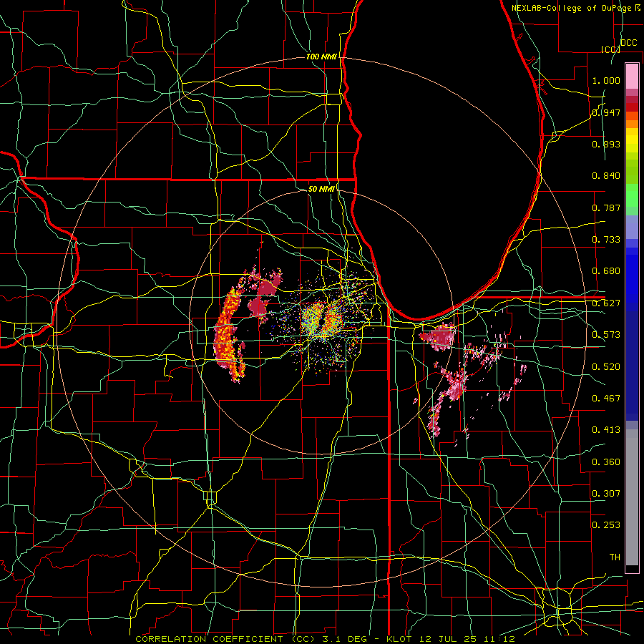Select the 0.573 scale value

(x=606, y=335)
